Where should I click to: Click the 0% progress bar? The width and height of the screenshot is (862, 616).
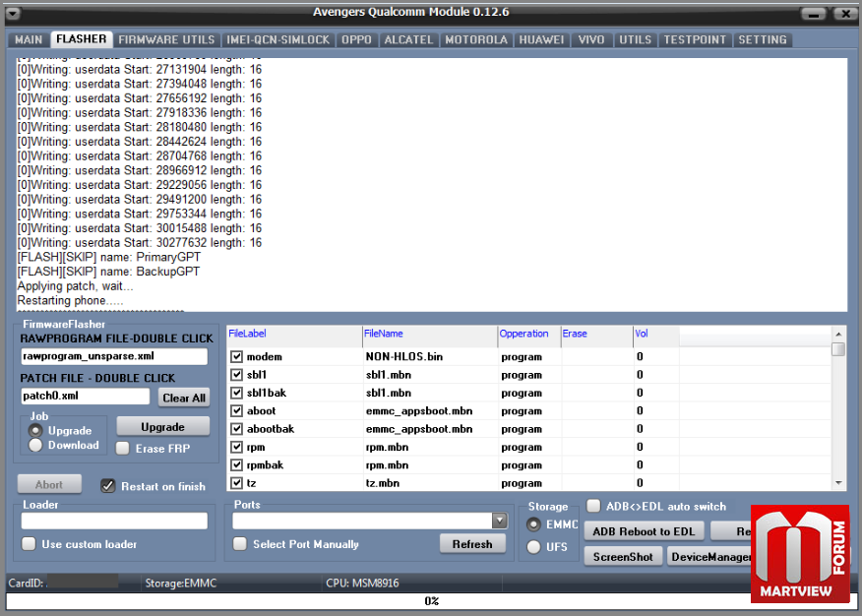coord(431,601)
